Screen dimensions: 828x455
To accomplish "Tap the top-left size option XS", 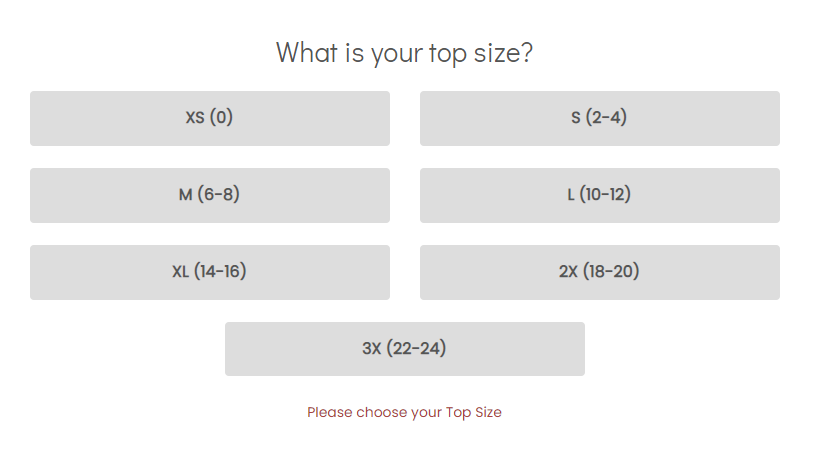I will [209, 118].
